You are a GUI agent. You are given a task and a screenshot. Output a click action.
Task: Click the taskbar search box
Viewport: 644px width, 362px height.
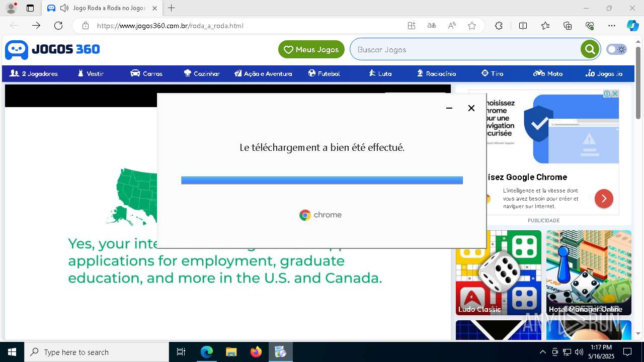(97, 352)
